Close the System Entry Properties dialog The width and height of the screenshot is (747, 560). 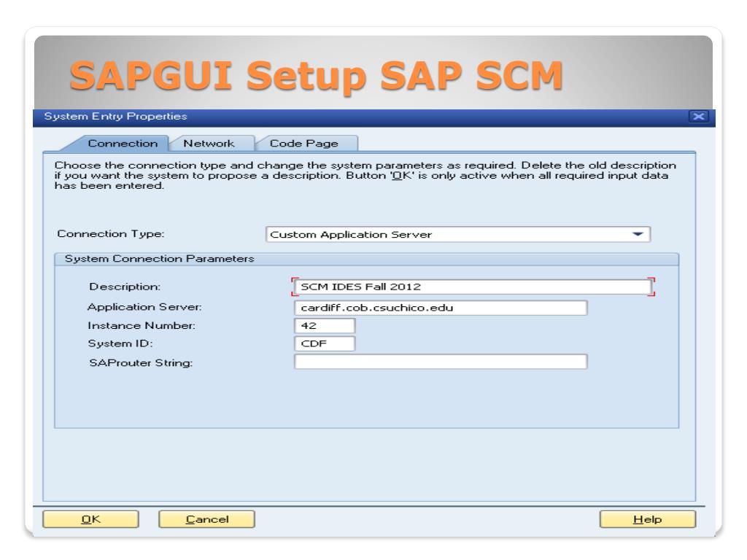tap(698, 117)
